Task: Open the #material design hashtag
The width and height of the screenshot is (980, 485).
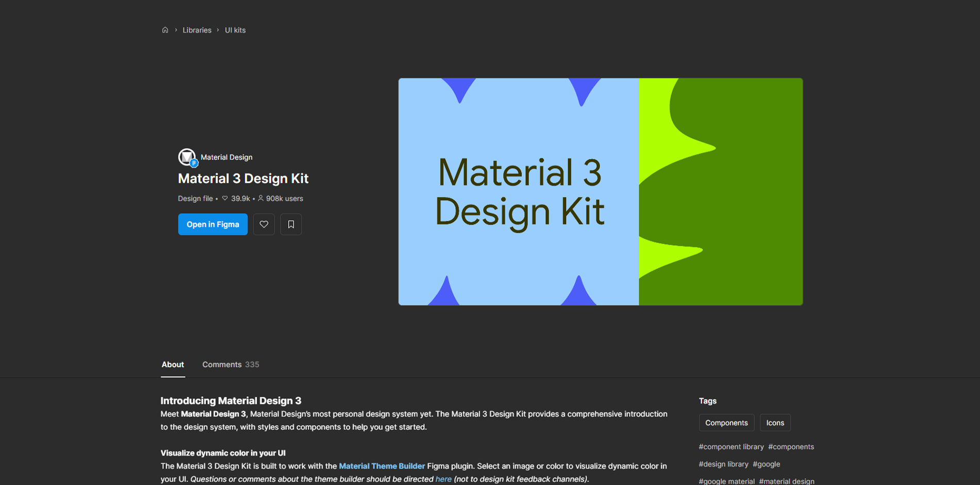Action: [787, 481]
